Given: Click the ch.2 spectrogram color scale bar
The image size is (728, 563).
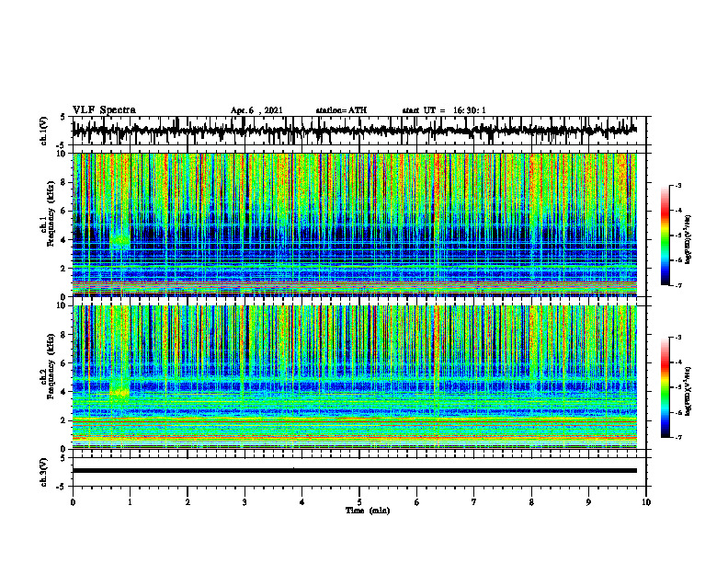Looking at the screenshot, I should point(665,387).
